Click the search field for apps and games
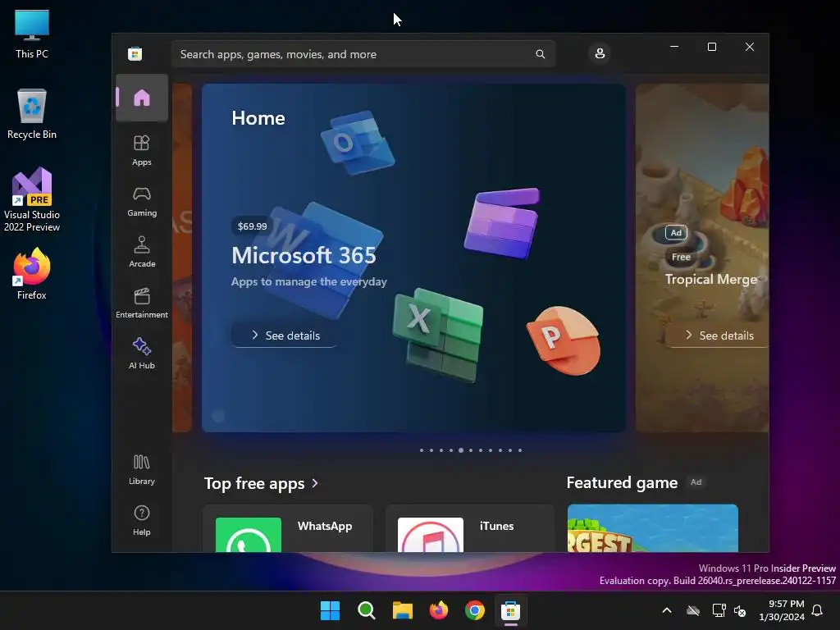 363,54
